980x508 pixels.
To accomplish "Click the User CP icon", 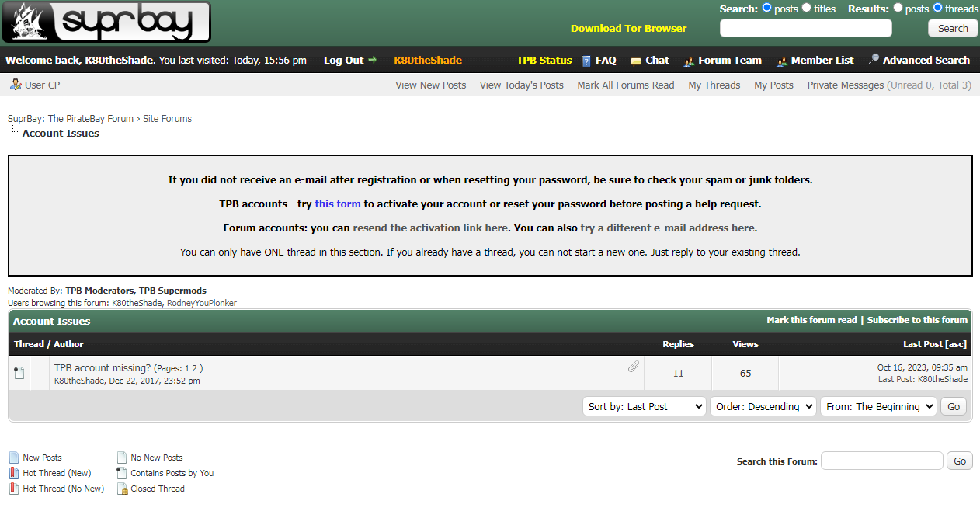I will (16, 85).
